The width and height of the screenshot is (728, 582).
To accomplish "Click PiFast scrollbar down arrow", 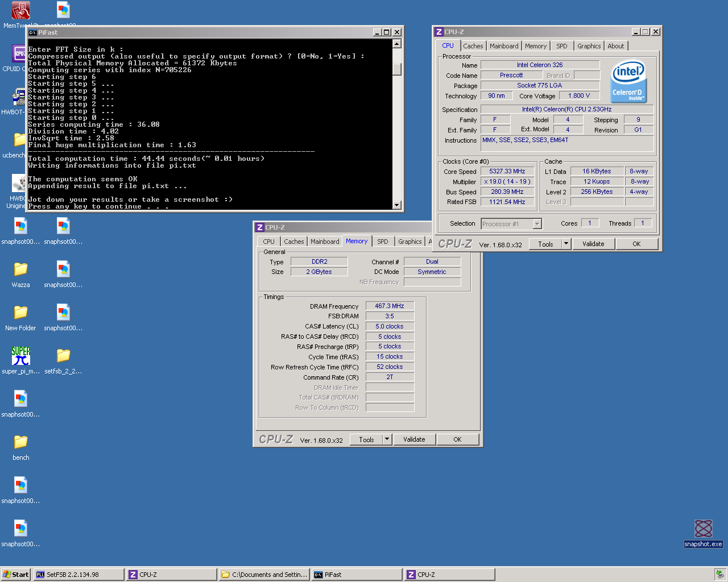I will click(397, 205).
